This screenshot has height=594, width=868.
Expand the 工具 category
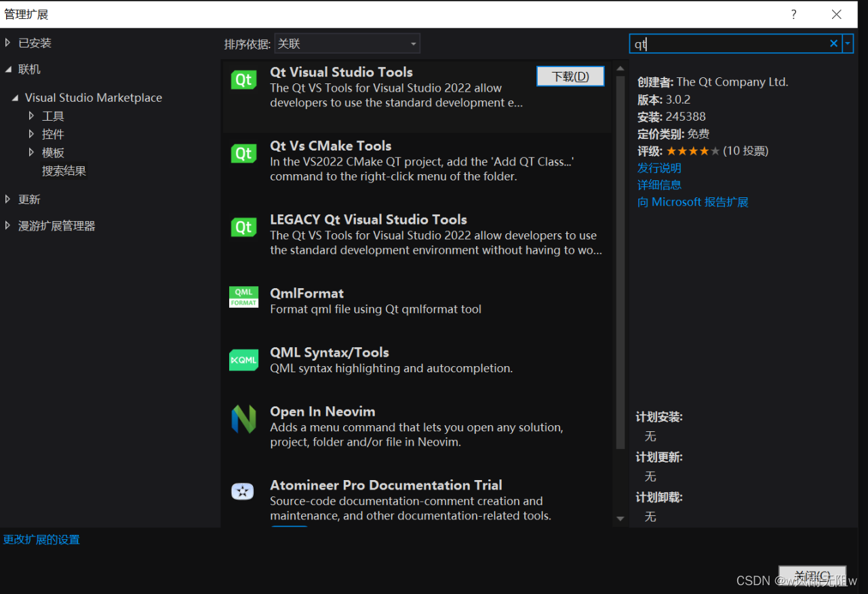tap(31, 116)
